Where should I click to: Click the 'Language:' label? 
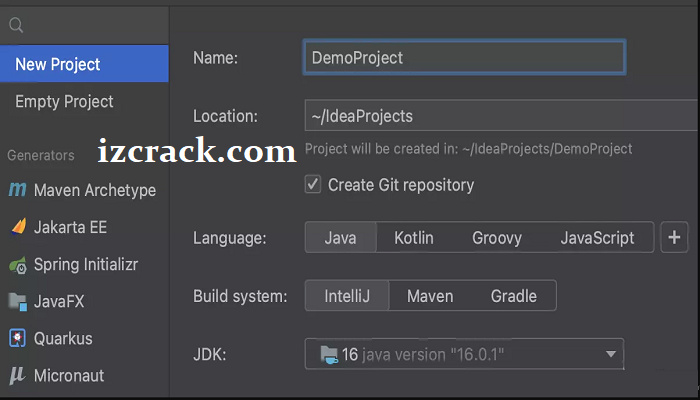coord(229,238)
